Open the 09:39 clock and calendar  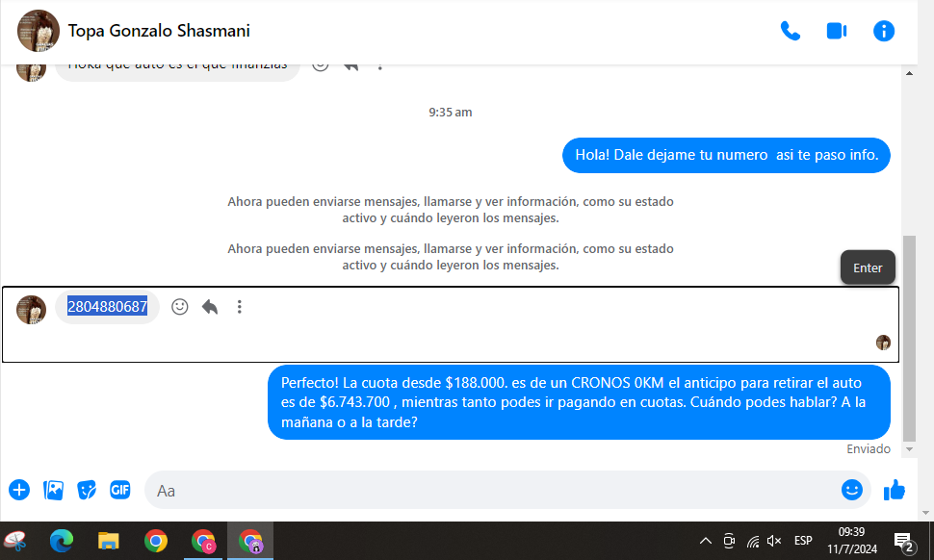pyautogui.click(x=852, y=541)
